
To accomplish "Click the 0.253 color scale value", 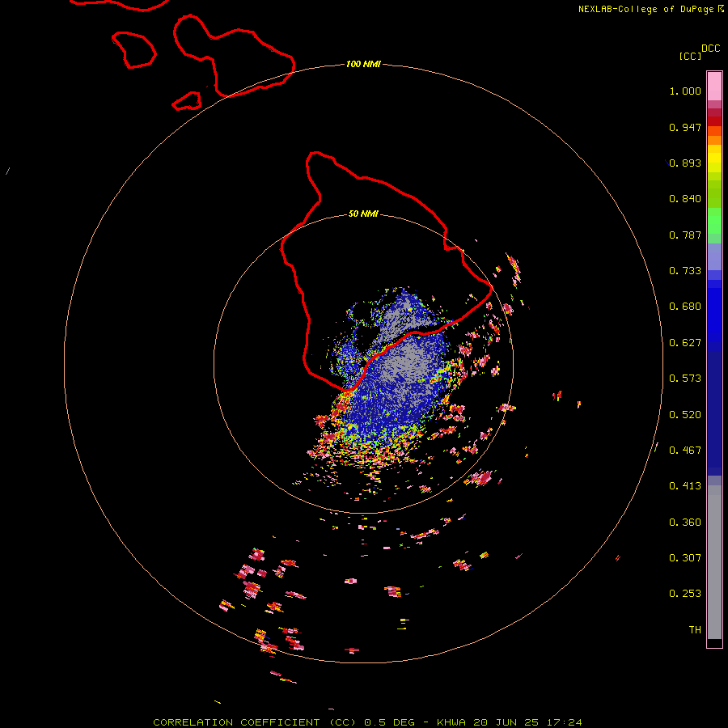I will click(x=685, y=594).
